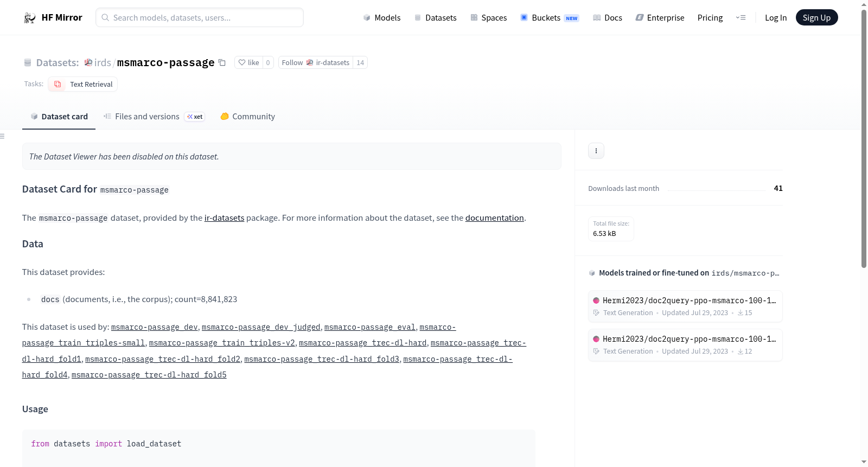The image size is (868, 467).
Task: Open the Pricing page
Action: click(710, 17)
